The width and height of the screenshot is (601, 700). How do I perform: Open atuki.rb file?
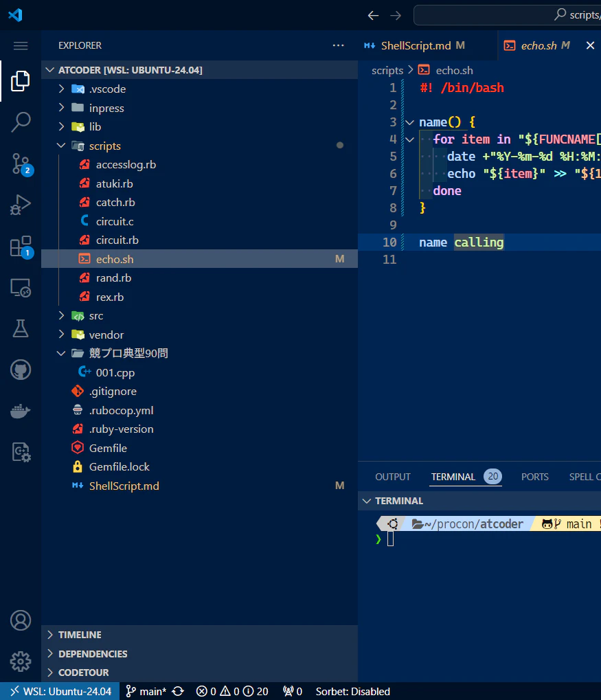[x=200, y=183]
